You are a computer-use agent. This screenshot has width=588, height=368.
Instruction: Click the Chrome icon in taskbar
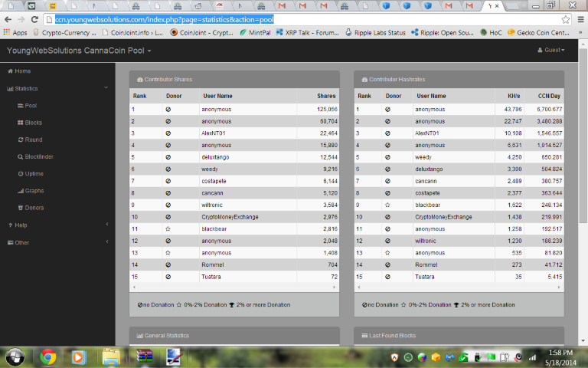[48, 356]
